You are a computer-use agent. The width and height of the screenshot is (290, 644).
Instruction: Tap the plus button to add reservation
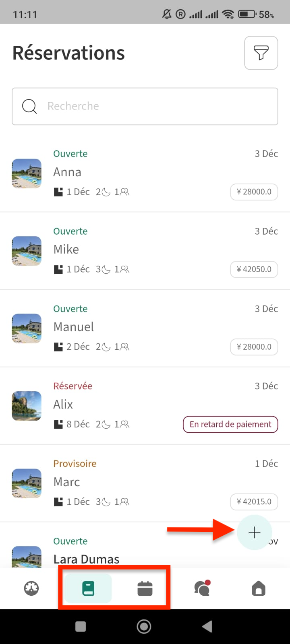coord(255,533)
